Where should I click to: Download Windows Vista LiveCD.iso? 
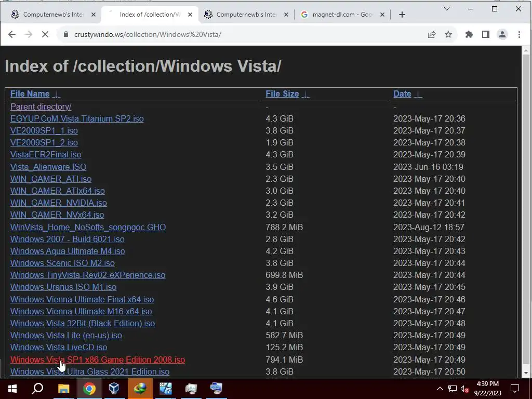tap(59, 347)
